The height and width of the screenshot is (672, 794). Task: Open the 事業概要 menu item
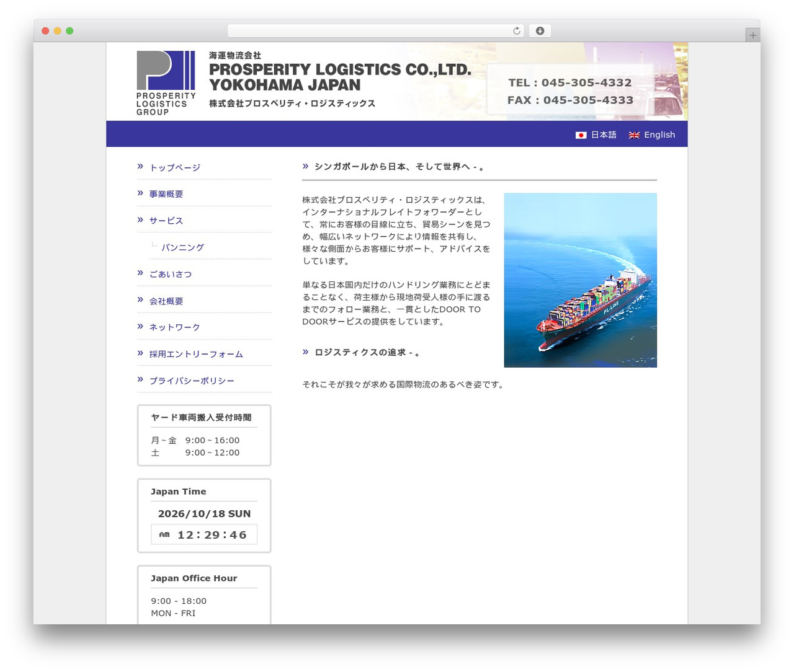tap(166, 194)
